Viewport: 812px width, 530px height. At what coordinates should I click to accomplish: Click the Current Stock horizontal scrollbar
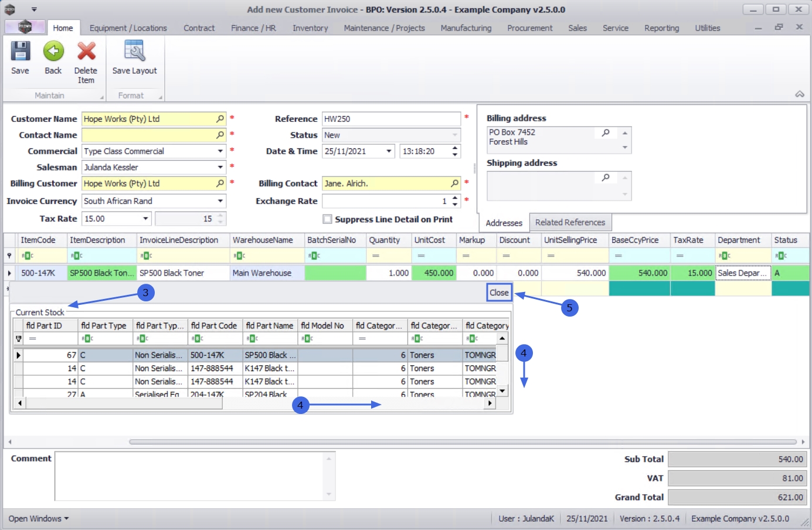(255, 403)
